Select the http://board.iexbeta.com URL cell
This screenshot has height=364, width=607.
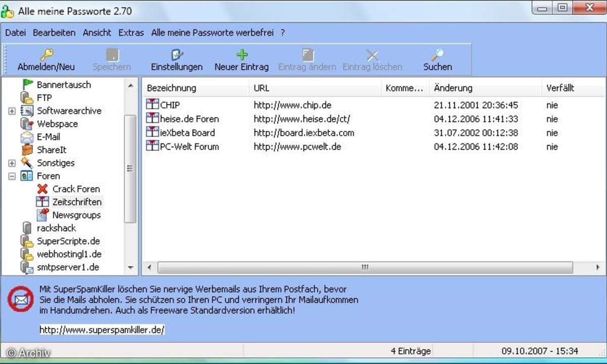304,133
